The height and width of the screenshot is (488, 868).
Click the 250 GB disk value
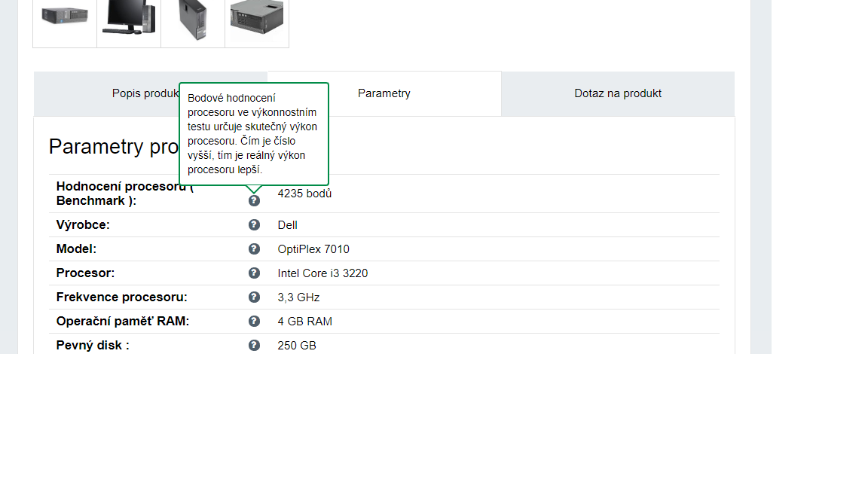pos(297,346)
